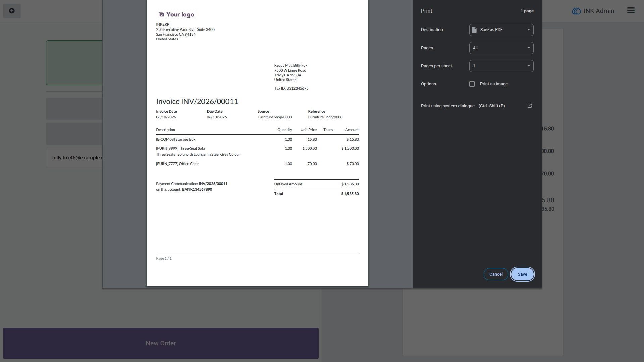Click the Source Furniture Shop/0008 value
This screenshot has width=644, height=362.
[x=274, y=117]
